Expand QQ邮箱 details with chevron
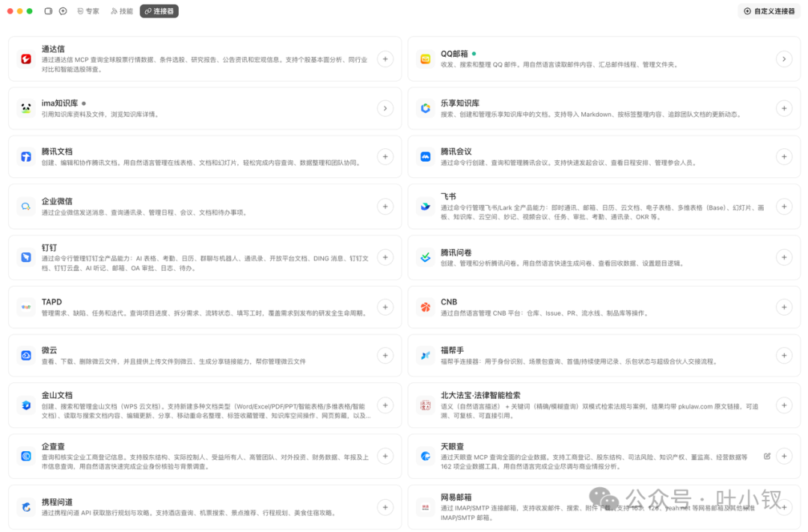 tap(784, 59)
